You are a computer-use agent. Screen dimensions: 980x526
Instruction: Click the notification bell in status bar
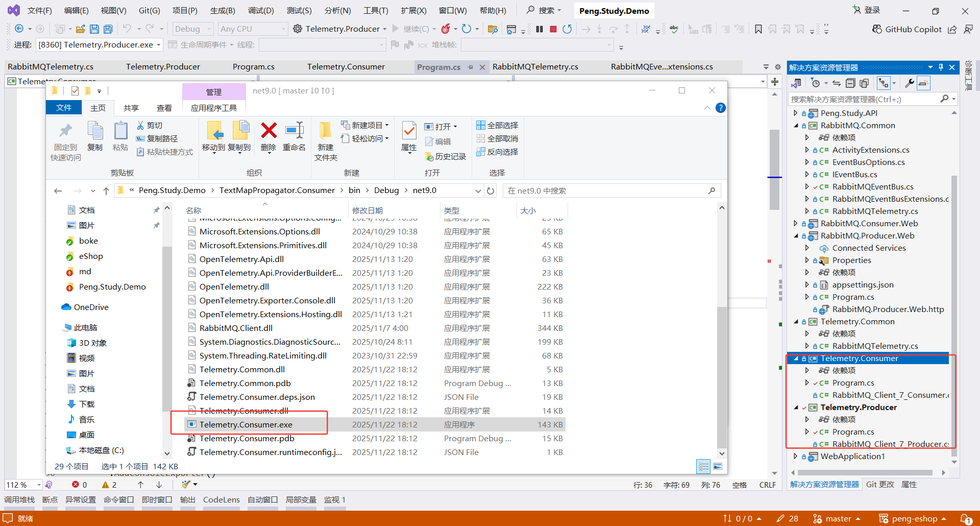[x=965, y=519]
